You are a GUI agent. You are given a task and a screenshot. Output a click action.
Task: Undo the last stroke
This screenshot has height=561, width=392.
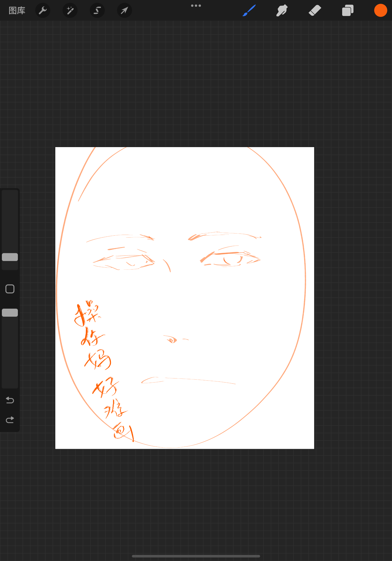[x=10, y=400]
